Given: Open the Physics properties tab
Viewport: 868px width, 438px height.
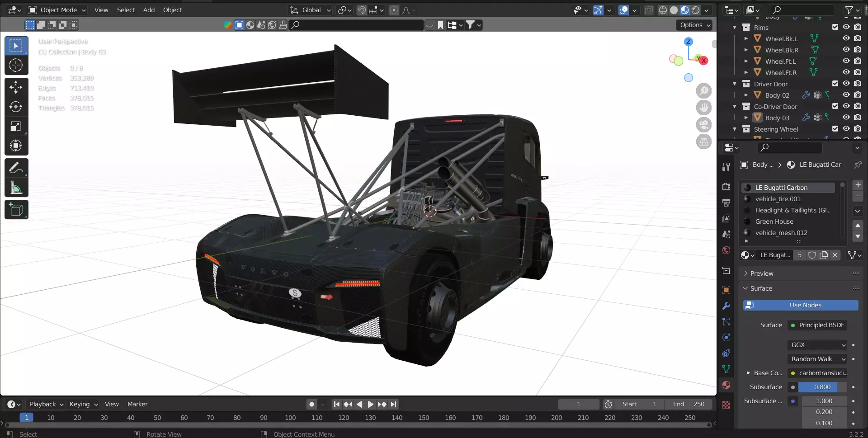Looking at the screenshot, I should point(726,337).
